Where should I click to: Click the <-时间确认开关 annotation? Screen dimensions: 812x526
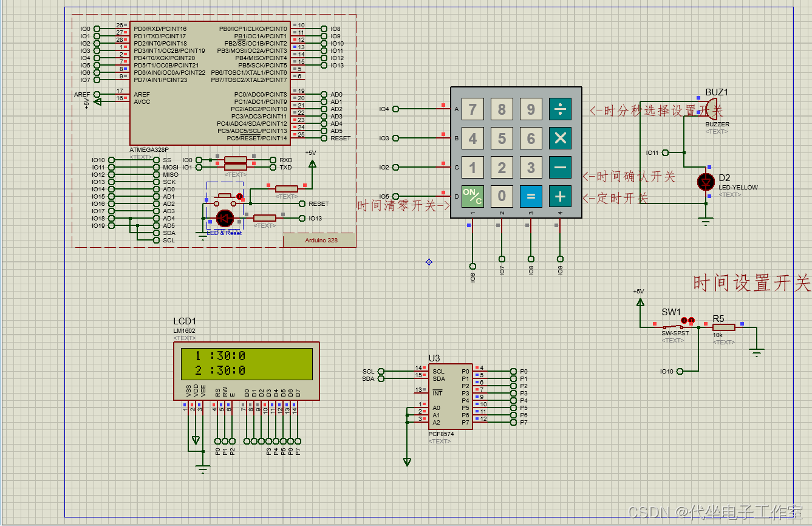click(x=629, y=176)
